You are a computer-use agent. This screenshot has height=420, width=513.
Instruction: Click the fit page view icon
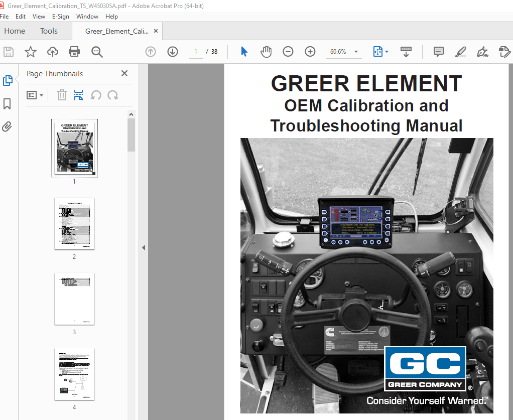point(377,52)
